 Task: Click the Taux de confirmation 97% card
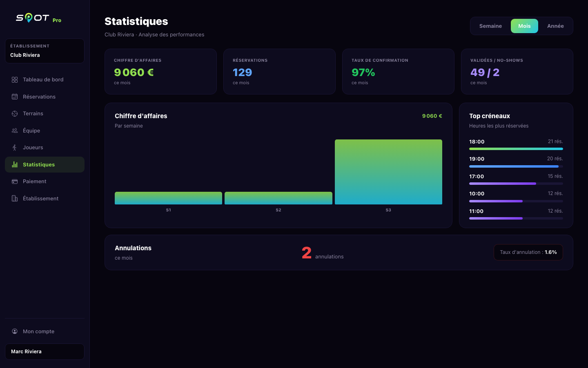pyautogui.click(x=398, y=72)
